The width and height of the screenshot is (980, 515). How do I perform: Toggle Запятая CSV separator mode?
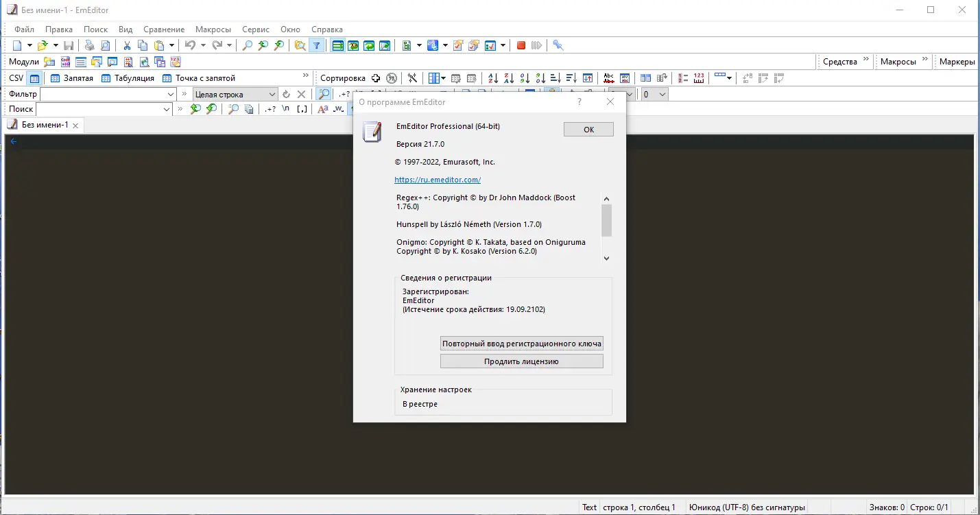(73, 77)
